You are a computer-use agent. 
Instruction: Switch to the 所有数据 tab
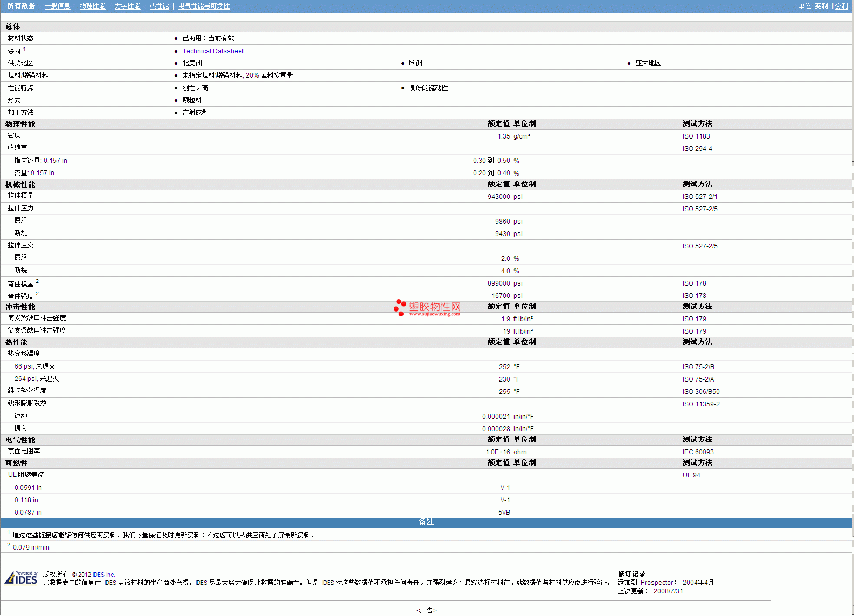point(21,6)
